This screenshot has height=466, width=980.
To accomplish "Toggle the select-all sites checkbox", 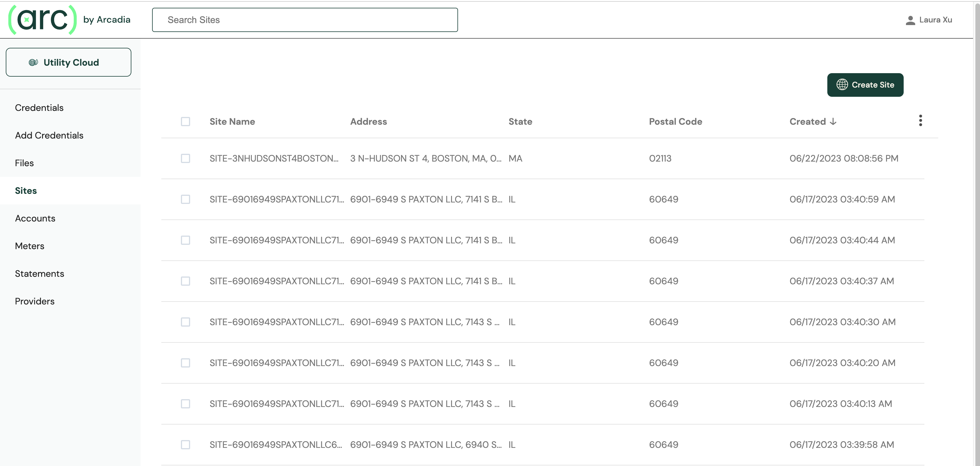I will coord(185,122).
